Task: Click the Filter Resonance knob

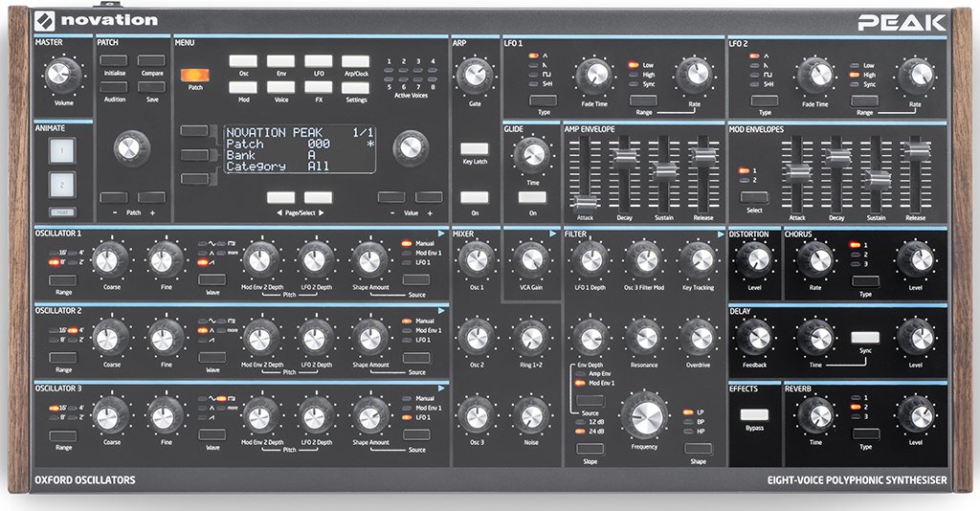Action: coord(646,337)
